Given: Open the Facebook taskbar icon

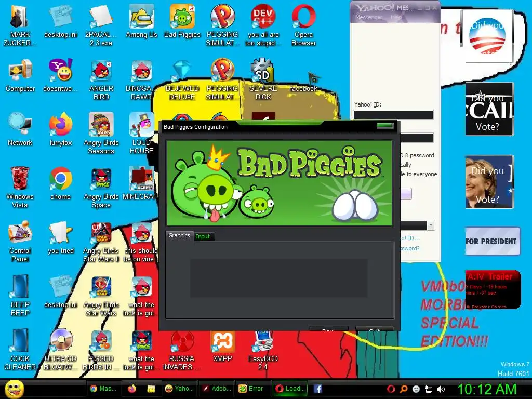Looking at the screenshot, I should pos(318,389).
